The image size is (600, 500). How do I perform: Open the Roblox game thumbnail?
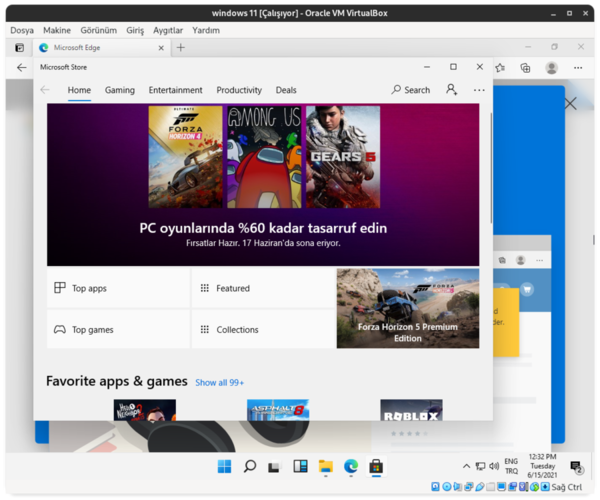point(411,410)
